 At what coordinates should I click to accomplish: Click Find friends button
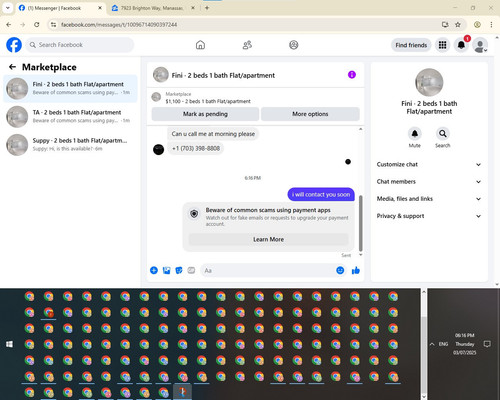(x=411, y=45)
